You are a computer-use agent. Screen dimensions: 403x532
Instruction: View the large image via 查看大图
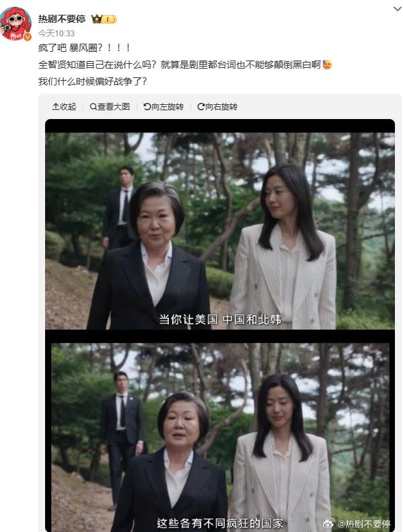coord(110,107)
